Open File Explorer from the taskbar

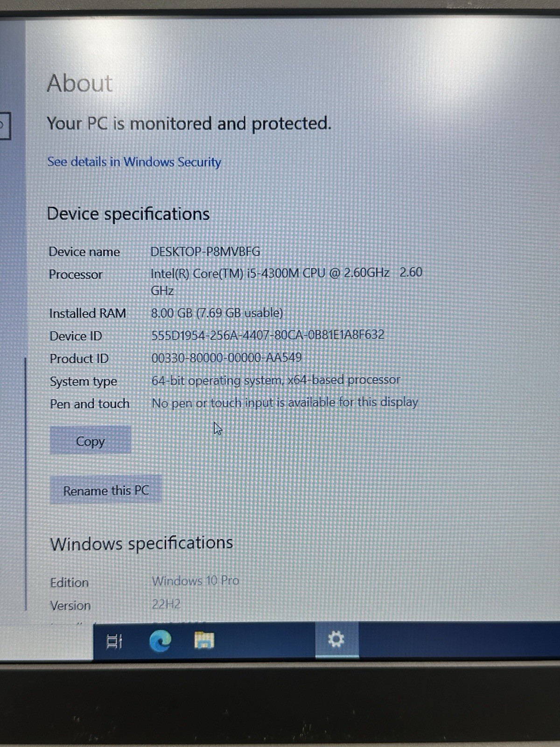point(204,640)
